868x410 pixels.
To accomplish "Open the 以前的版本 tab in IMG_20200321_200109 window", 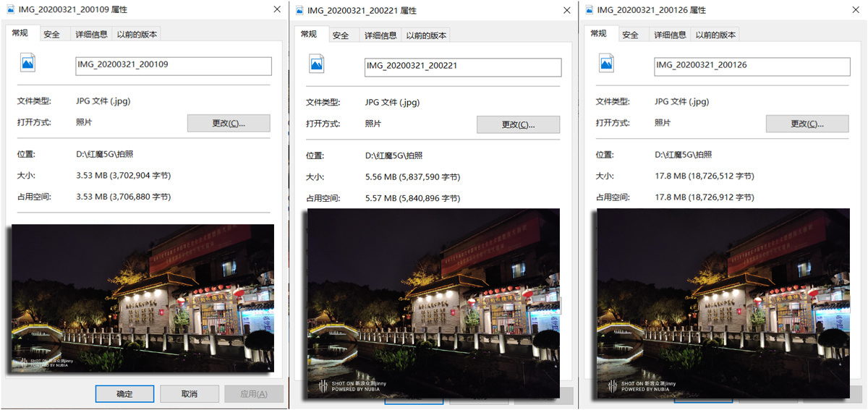I will (137, 35).
